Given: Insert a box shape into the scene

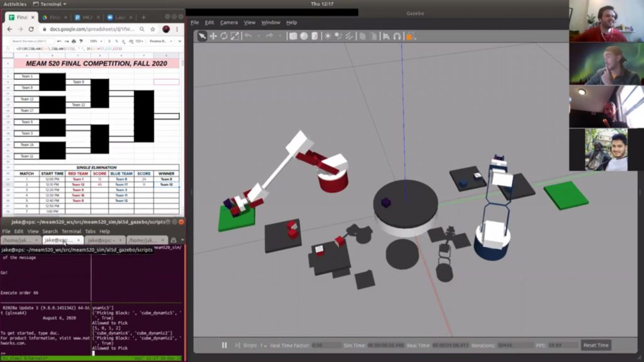Looking at the screenshot, I should pos(293,36).
